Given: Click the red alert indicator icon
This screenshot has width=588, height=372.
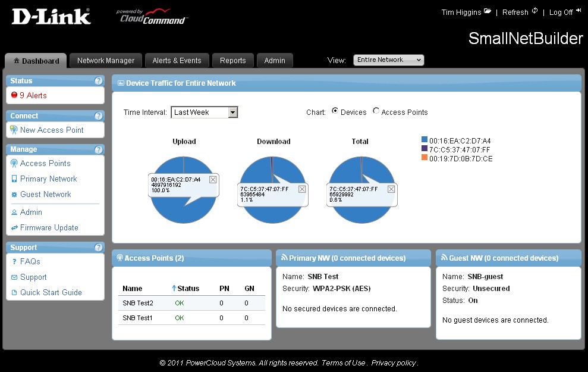Looking at the screenshot, I should tap(14, 95).
